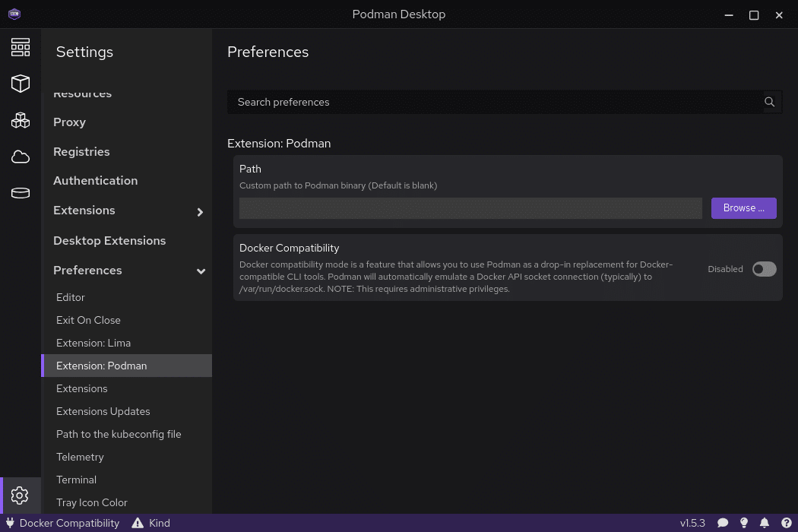
Task: Open the Images view cloud icon
Action: tap(21, 157)
